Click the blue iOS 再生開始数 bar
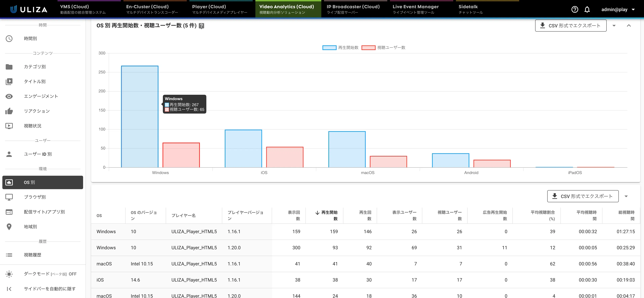Image resolution: width=644 pixels, height=298 pixels. 243,148
